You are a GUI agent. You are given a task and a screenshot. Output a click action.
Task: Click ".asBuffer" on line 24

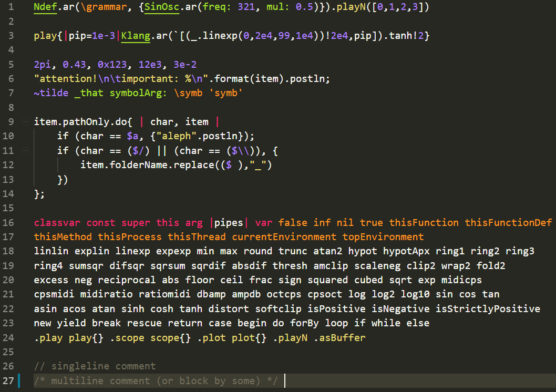[x=339, y=337]
